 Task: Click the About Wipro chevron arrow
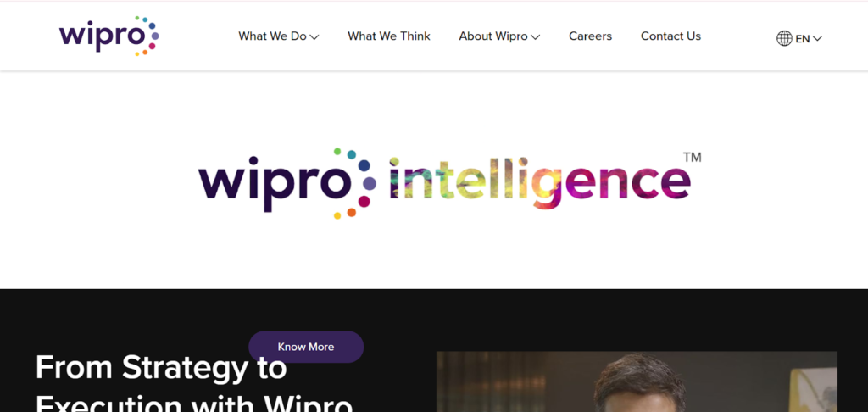535,37
